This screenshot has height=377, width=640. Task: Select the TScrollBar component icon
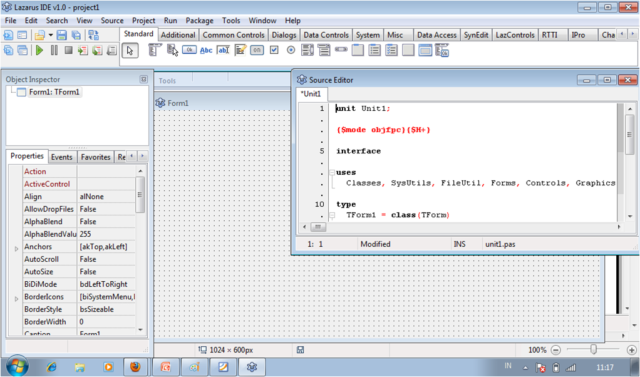(341, 49)
